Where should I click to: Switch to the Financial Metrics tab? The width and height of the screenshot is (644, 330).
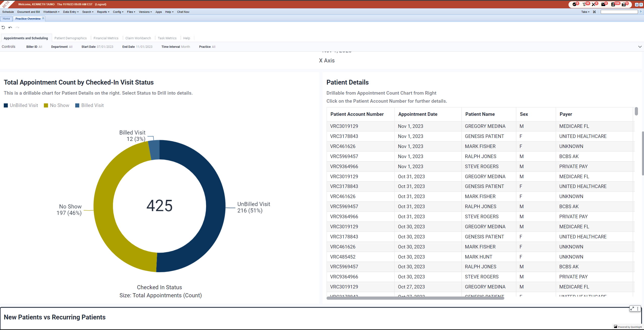pos(106,38)
